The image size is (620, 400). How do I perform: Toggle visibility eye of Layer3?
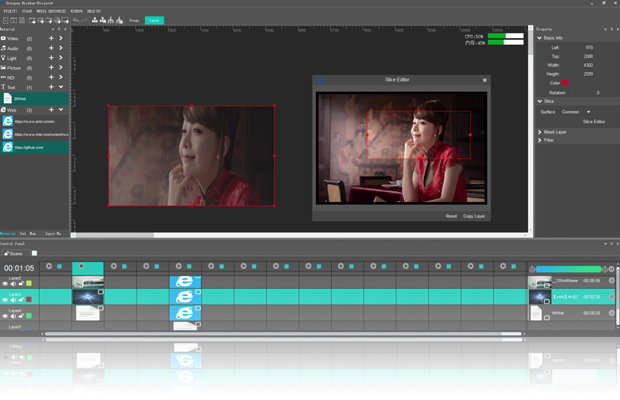click(x=5, y=300)
